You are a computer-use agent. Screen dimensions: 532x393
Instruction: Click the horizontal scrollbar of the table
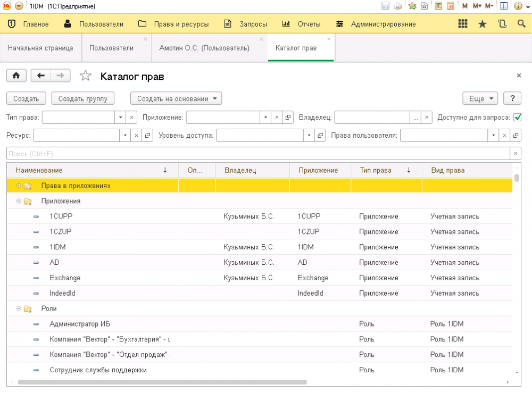tap(162, 382)
